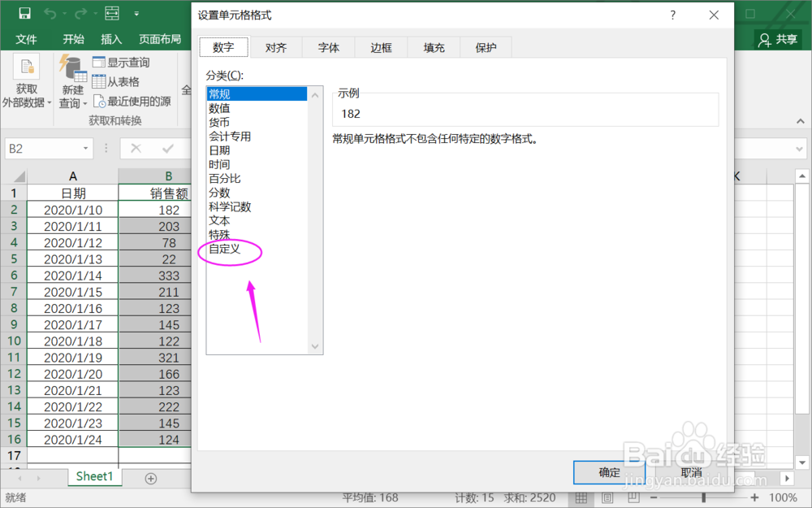
Task: Click the 销售额 header cell
Action: [155, 193]
